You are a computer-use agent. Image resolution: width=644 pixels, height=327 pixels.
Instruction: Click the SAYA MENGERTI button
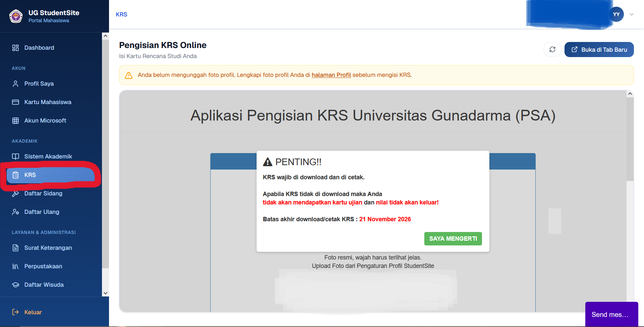pyautogui.click(x=453, y=239)
